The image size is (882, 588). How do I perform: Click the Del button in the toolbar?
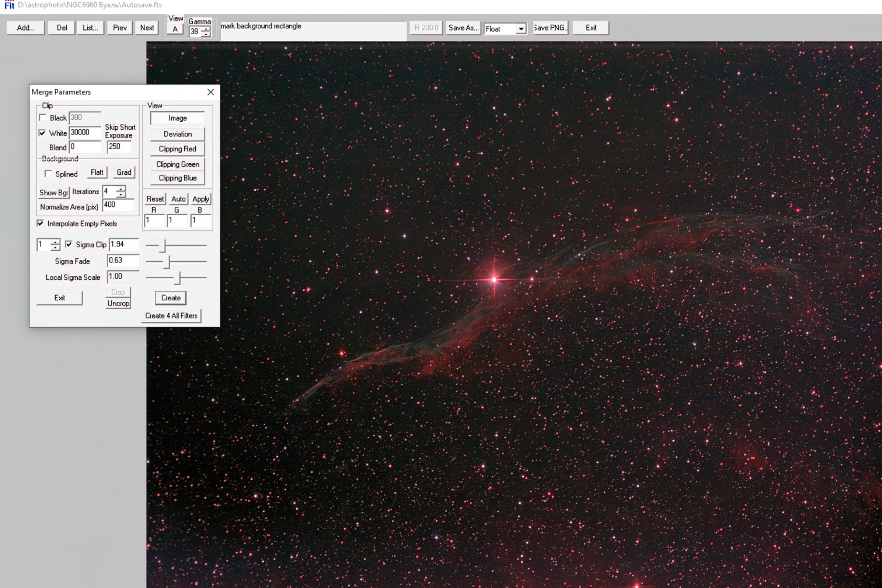pyautogui.click(x=62, y=28)
